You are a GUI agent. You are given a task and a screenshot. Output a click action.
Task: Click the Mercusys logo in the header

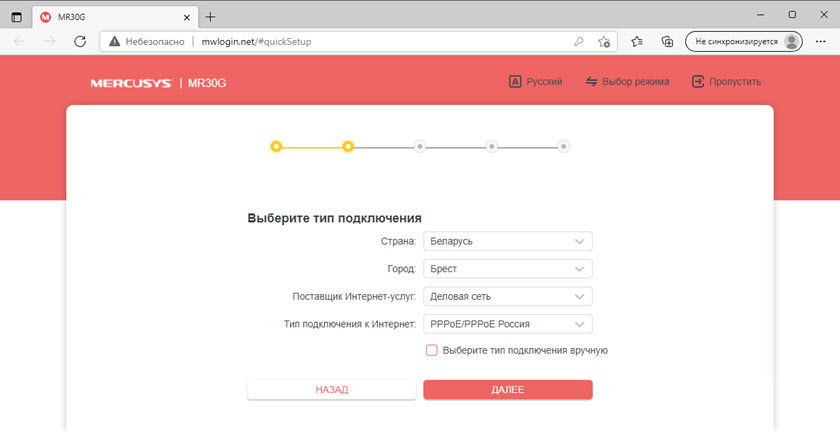[132, 82]
